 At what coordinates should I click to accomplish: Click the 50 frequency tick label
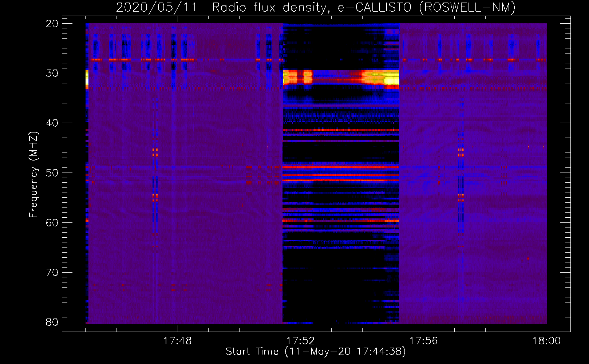[52, 173]
